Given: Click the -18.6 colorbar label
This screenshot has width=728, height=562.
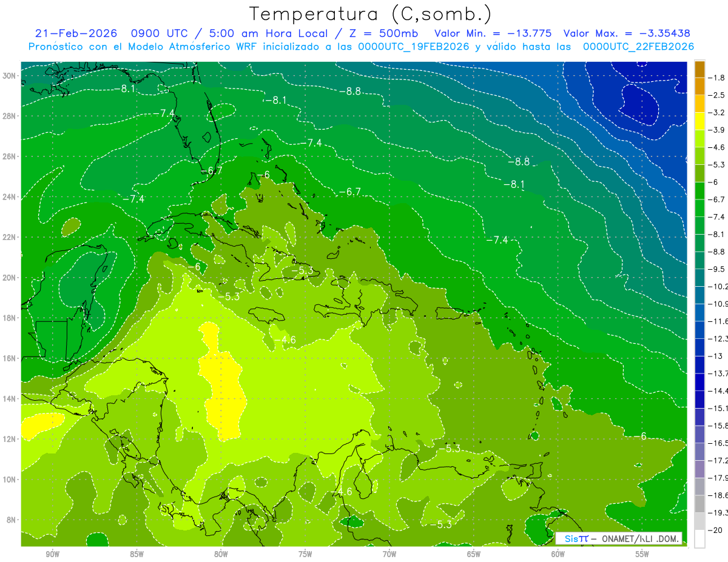Looking at the screenshot, I should click(718, 495).
